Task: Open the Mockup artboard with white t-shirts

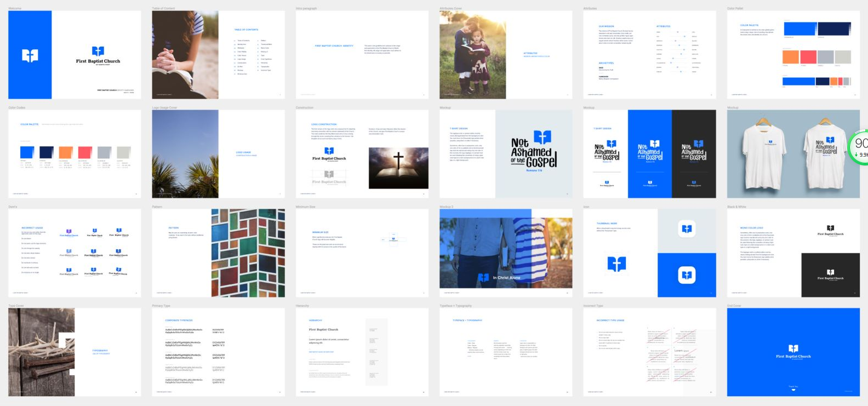Action: pyautogui.click(x=793, y=154)
